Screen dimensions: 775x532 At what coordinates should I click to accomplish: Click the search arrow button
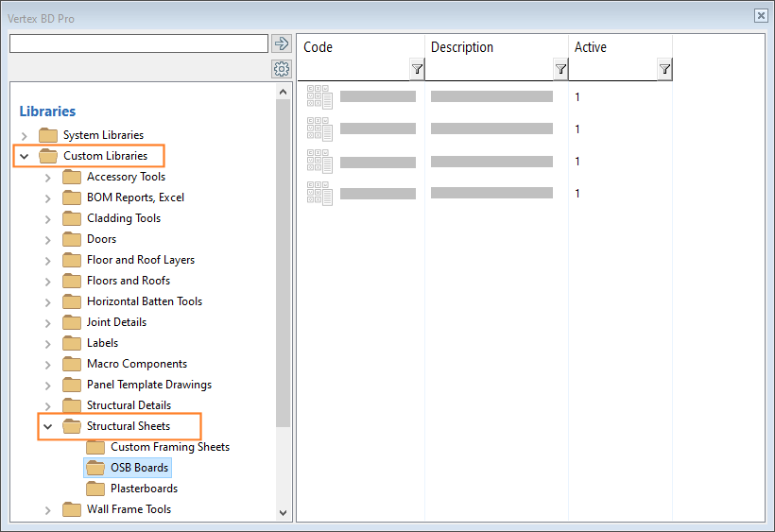[281, 43]
